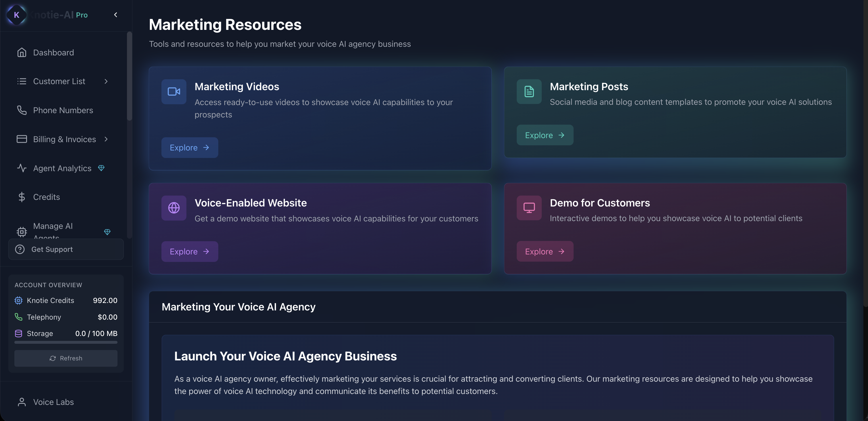Click the Agent Analytics premium diamond icon
Image resolution: width=868 pixels, height=421 pixels.
[101, 168]
